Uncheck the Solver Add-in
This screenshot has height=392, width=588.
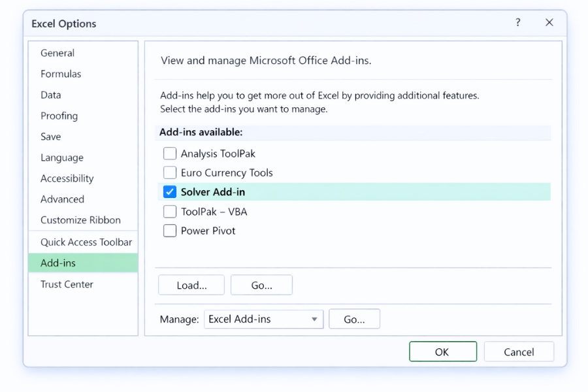(x=170, y=191)
